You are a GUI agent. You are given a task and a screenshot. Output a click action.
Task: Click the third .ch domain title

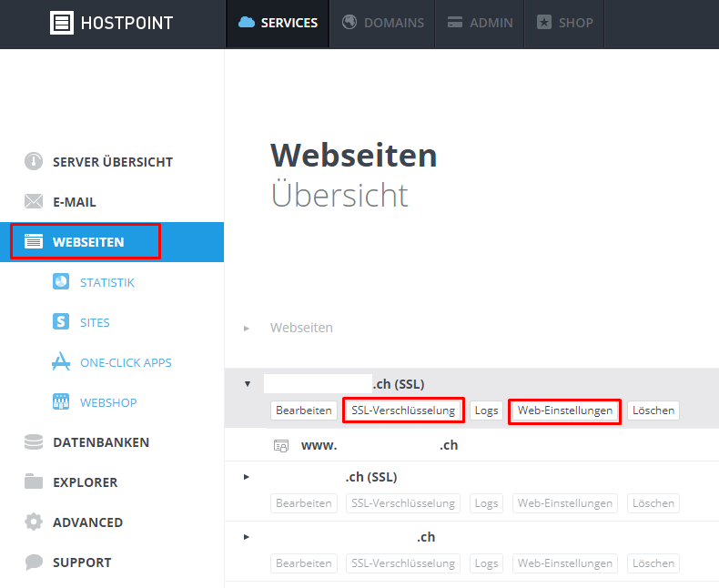[426, 537]
